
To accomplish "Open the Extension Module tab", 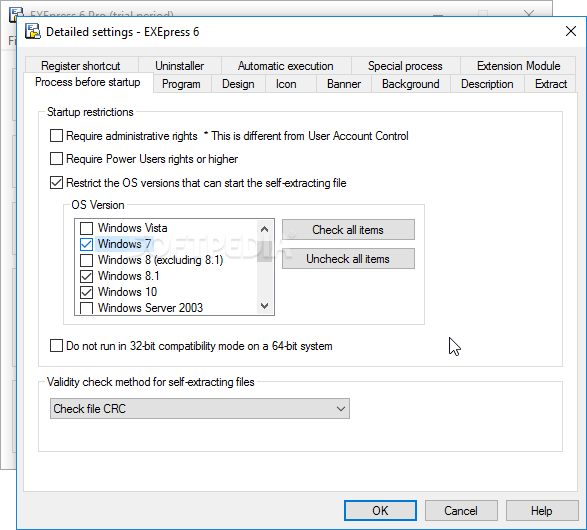I will tap(518, 66).
